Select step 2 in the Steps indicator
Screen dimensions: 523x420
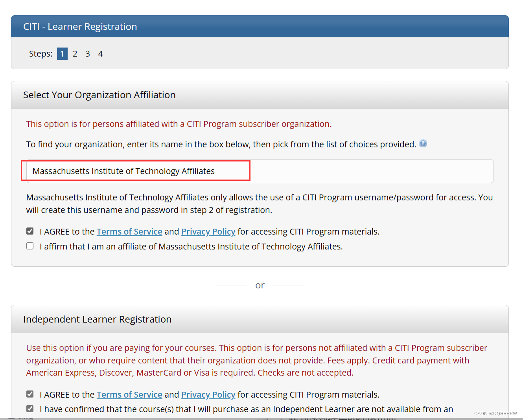click(x=75, y=53)
